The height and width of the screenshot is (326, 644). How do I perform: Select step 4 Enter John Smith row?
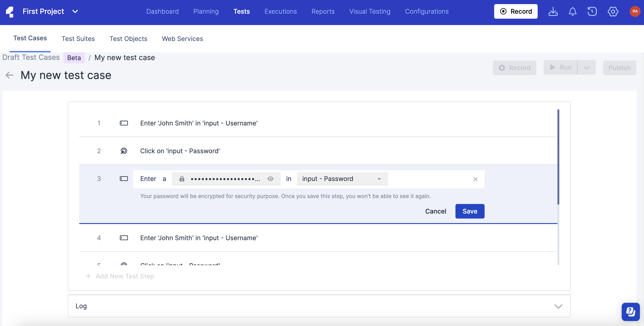pos(318,238)
